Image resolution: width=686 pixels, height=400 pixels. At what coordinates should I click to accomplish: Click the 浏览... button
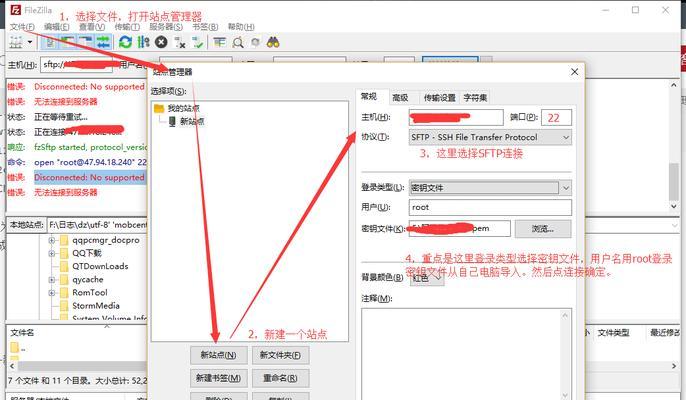[543, 228]
